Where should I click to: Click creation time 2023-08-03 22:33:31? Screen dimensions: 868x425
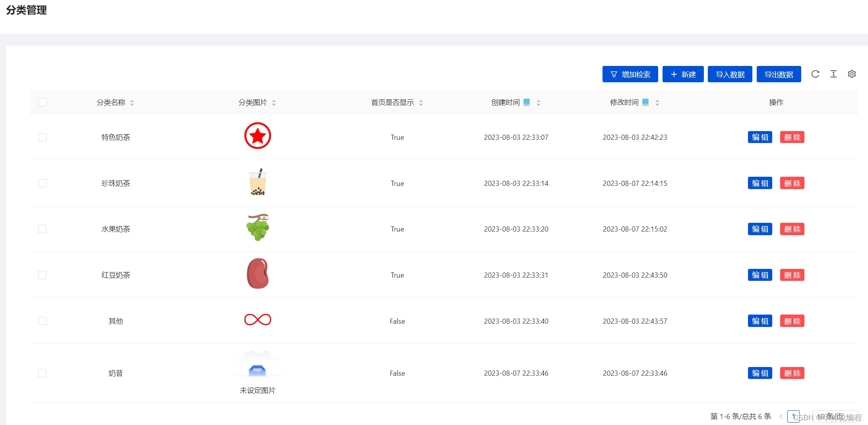[x=516, y=275]
